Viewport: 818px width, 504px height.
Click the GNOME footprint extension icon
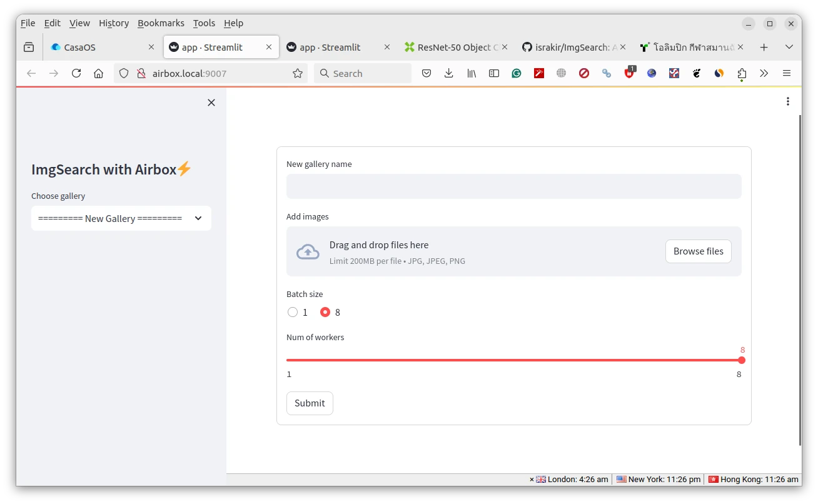click(x=697, y=73)
